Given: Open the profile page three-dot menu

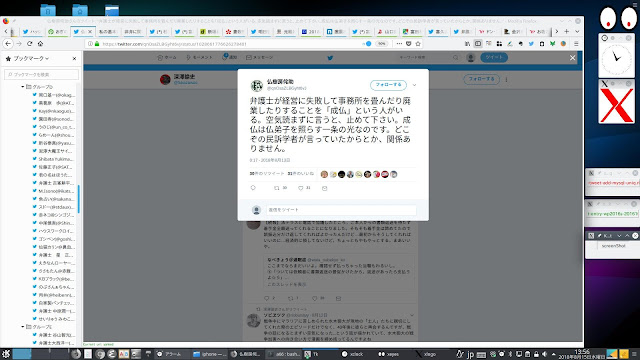Looking at the screenshot, I should [x=506, y=80].
